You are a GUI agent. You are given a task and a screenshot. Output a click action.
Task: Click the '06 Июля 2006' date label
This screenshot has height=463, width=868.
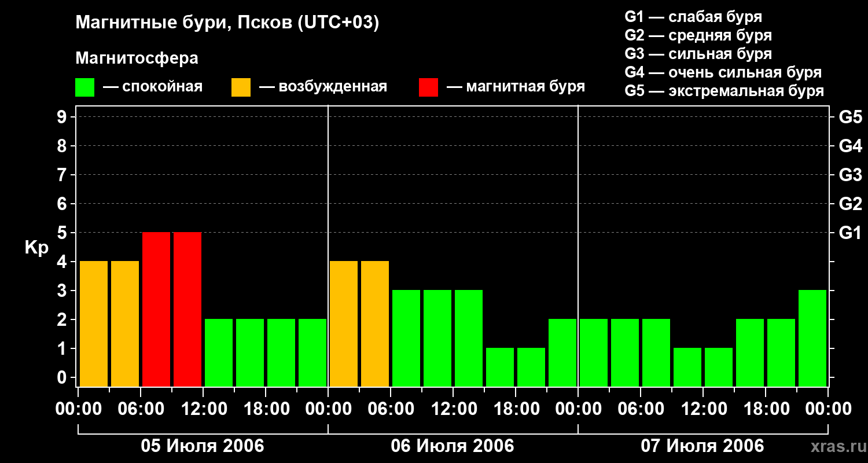[453, 446]
